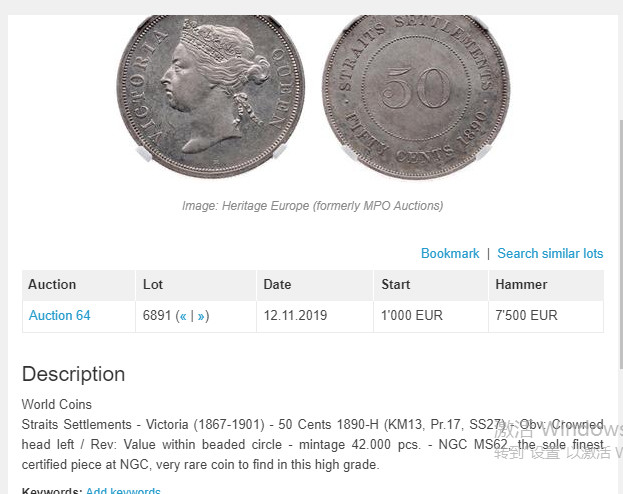Click the Auction column header
This screenshot has height=494, width=623.
79,285
